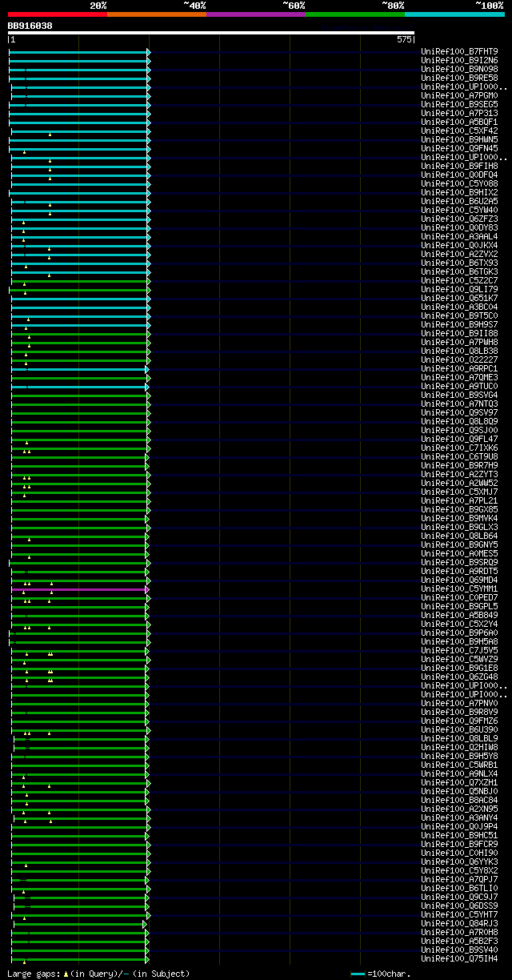
Task: Click the cyan ~100% identity legend segment
Action: 454,14
